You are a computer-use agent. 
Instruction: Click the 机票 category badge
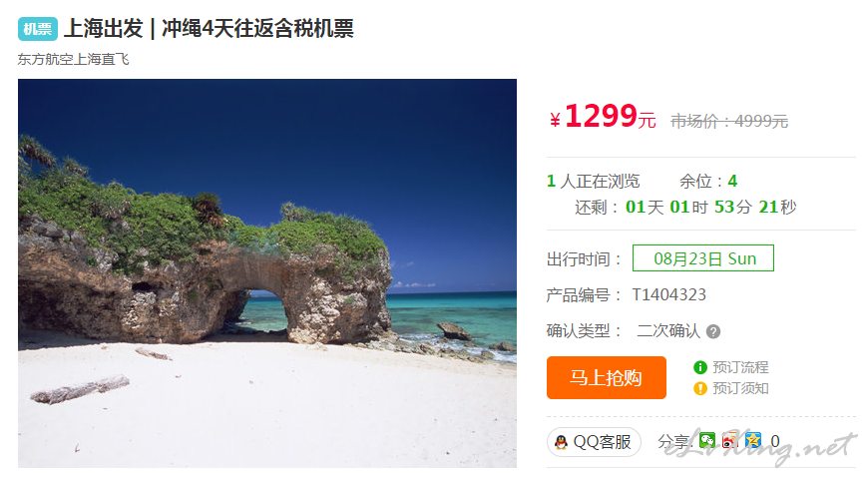[x=38, y=29]
